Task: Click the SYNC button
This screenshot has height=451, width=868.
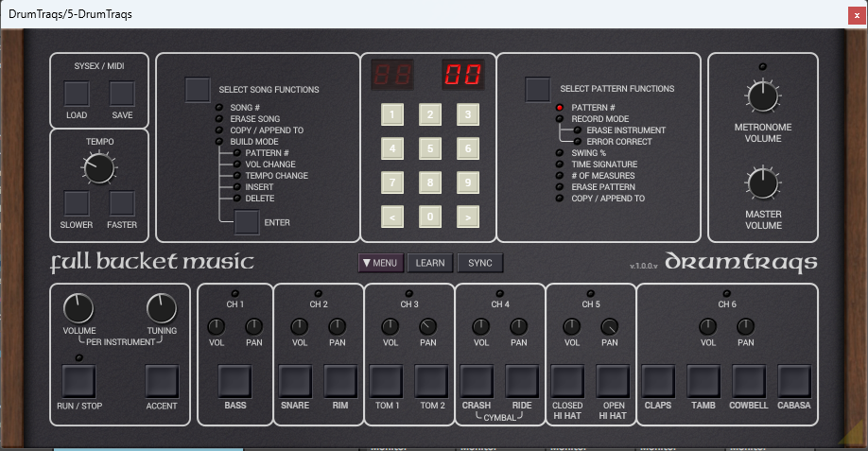Action: (x=480, y=263)
